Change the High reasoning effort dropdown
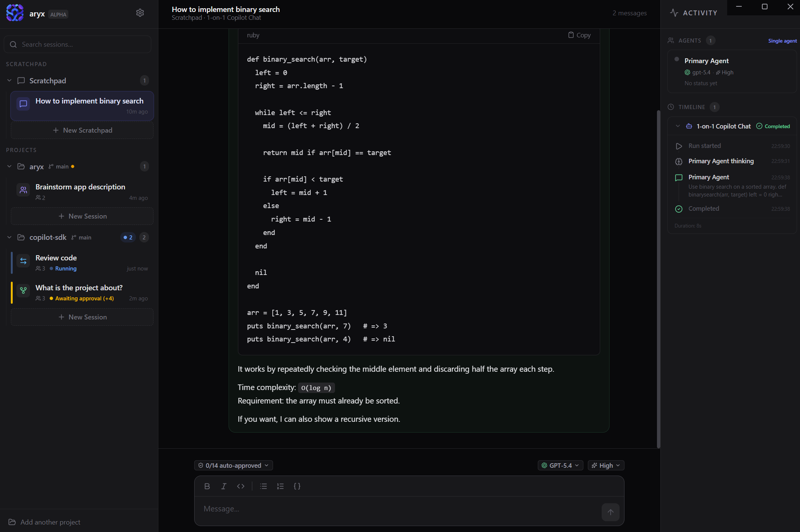Image resolution: width=800 pixels, height=532 pixels. [606, 466]
